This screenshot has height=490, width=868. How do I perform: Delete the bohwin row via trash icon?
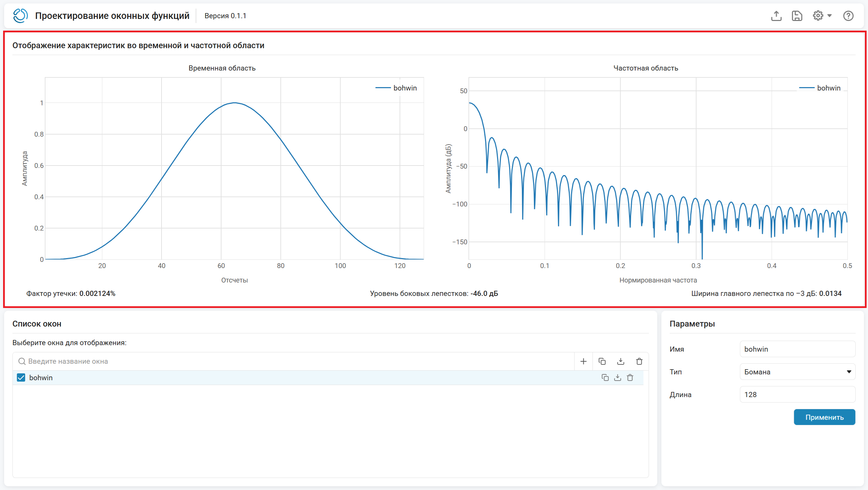(x=630, y=377)
